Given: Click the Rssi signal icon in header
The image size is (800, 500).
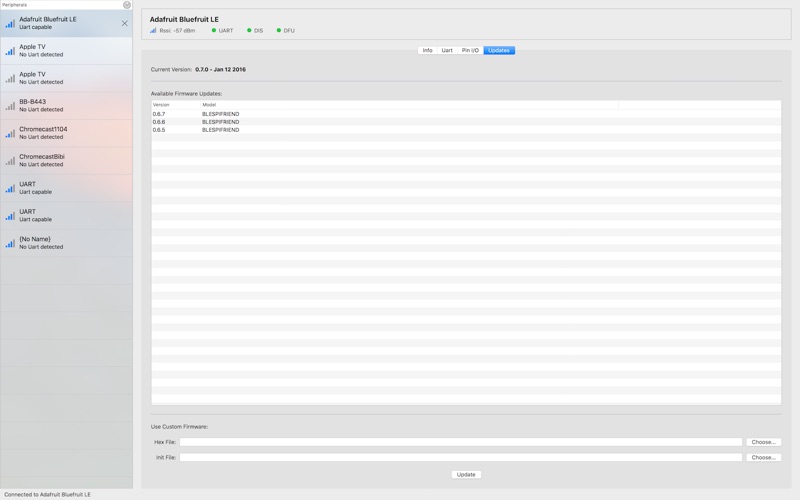Looking at the screenshot, I should pyautogui.click(x=153, y=31).
